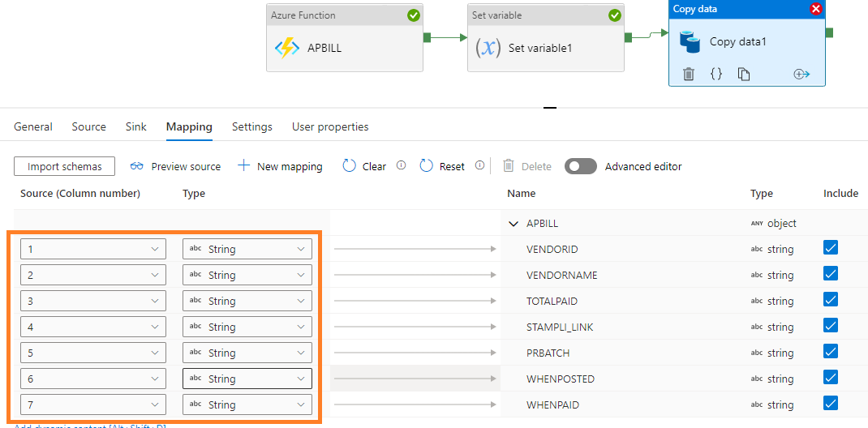The image size is (868, 428).
Task: Toggle the Advanced editor switch
Action: click(x=581, y=166)
